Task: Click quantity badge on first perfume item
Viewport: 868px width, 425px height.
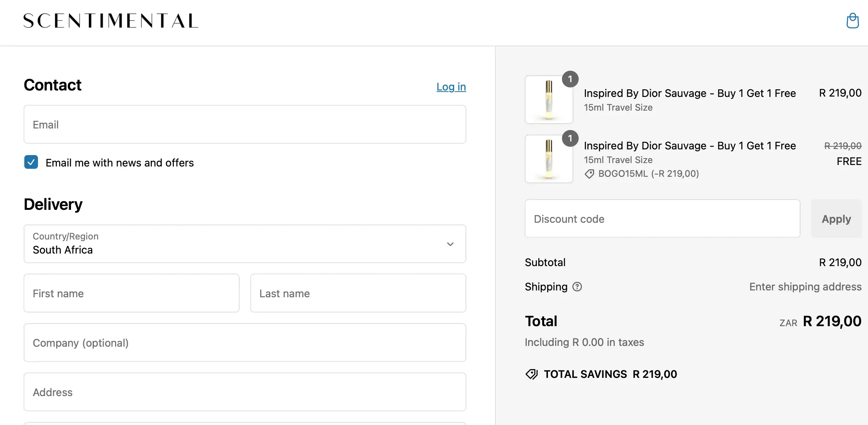Action: [570, 79]
